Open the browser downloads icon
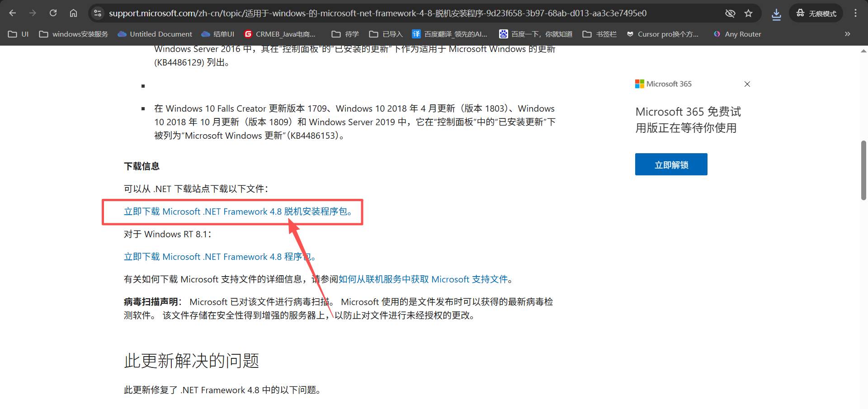 (x=776, y=14)
